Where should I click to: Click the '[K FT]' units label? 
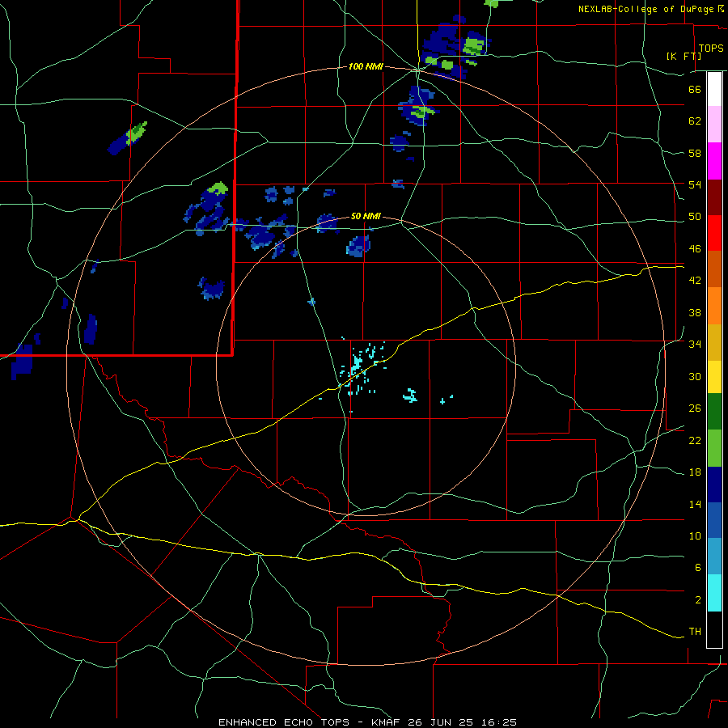pos(684,56)
